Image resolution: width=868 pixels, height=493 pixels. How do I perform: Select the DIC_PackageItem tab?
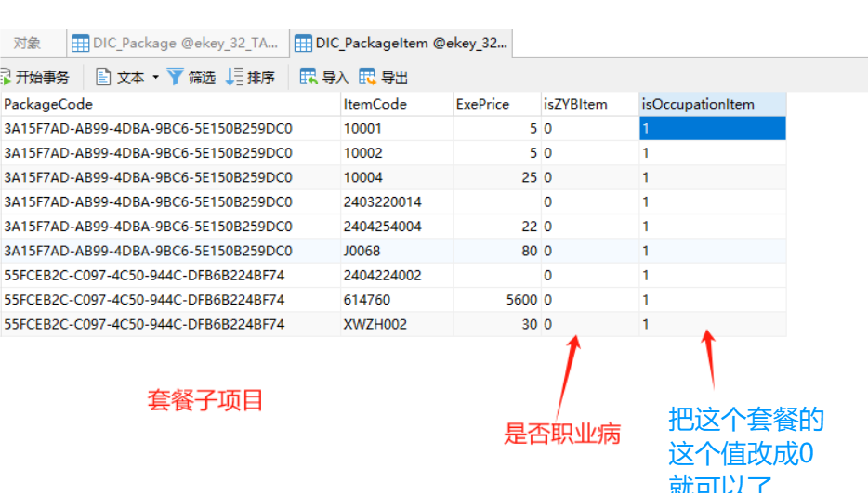coord(401,43)
